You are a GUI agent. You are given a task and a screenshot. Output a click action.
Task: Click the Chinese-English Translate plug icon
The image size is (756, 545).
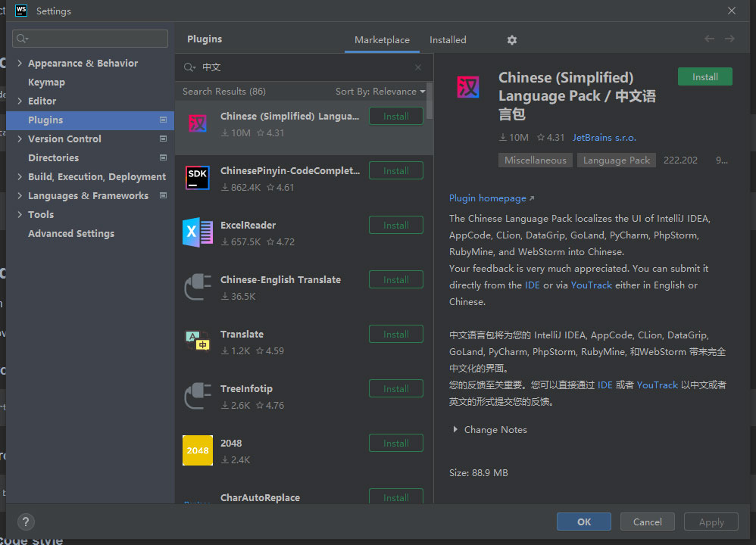point(197,287)
